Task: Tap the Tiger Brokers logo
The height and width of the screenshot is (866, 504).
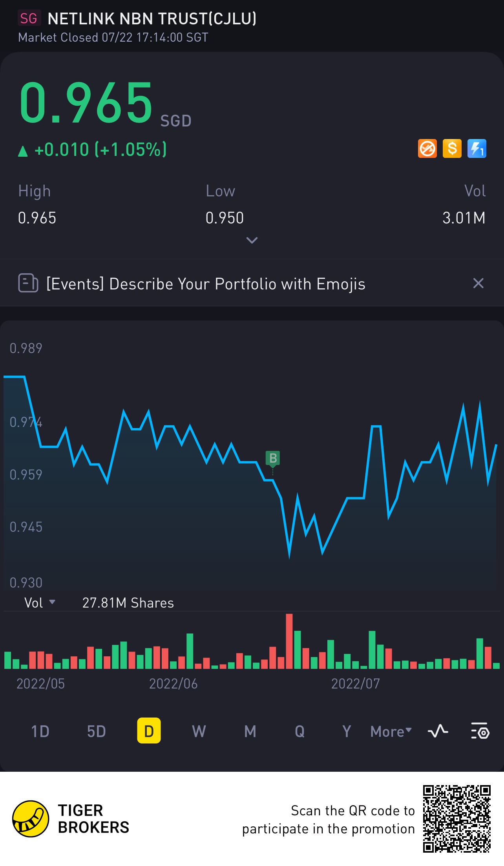Action: point(31,819)
